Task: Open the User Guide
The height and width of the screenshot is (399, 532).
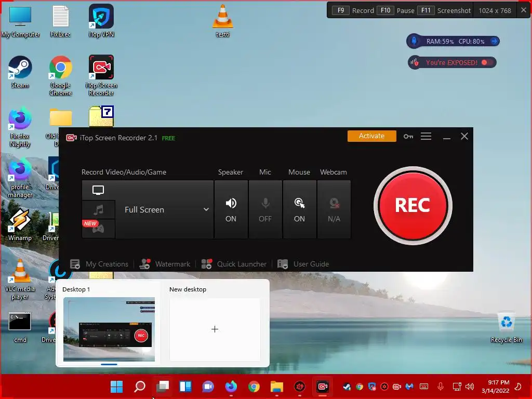Action: pyautogui.click(x=303, y=264)
